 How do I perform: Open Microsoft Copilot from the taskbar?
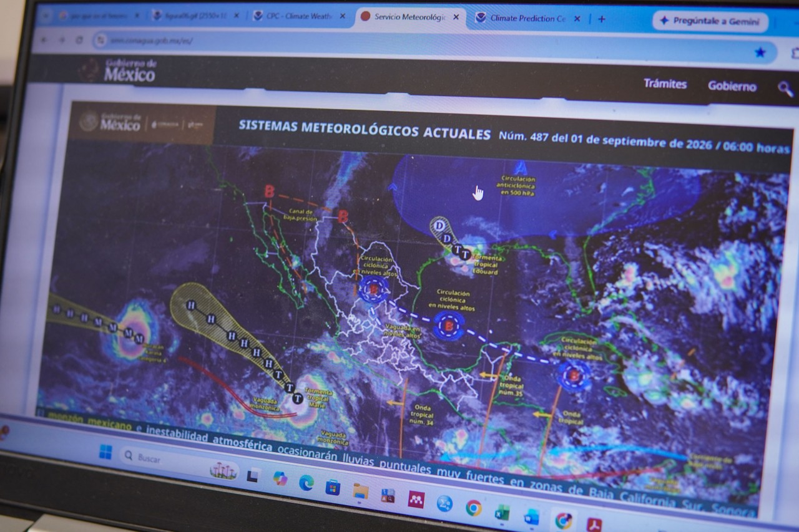[280, 478]
